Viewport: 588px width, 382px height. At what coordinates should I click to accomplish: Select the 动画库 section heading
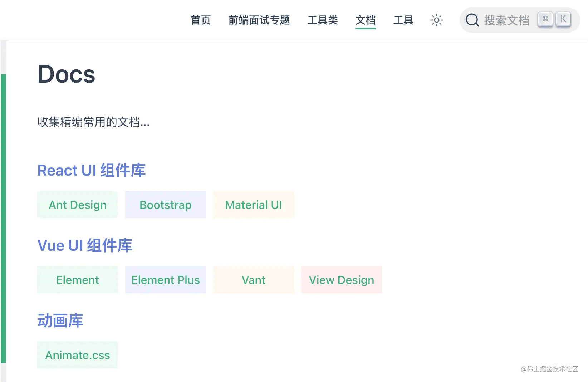pyautogui.click(x=60, y=320)
